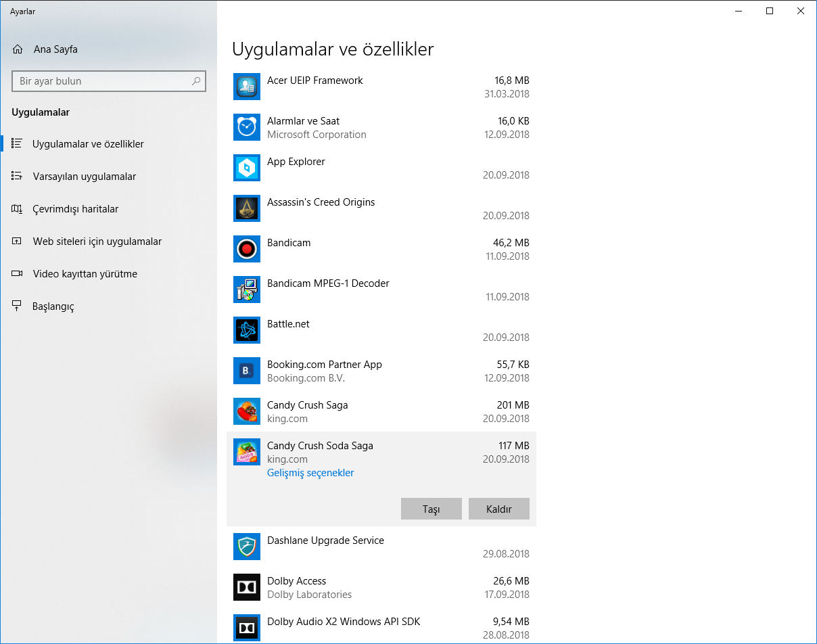Select the Alarmlar ve Saat entry name
The height and width of the screenshot is (644, 817).
pos(304,121)
